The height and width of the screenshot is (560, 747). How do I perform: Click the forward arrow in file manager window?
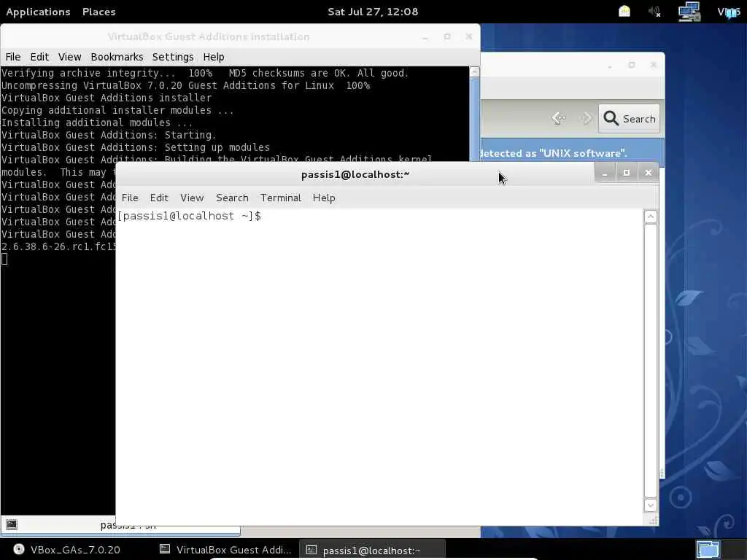tap(586, 117)
